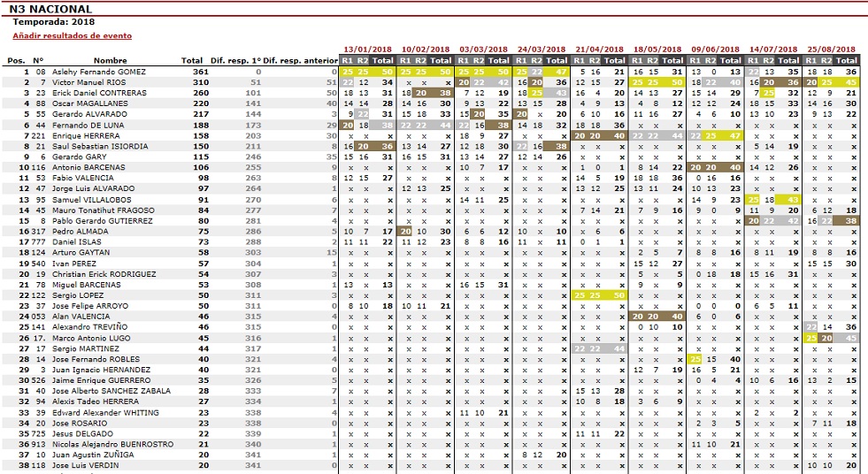Click the 25/08/2018 event date header
Image resolution: width=868 pixels, height=474 pixels.
pos(831,50)
